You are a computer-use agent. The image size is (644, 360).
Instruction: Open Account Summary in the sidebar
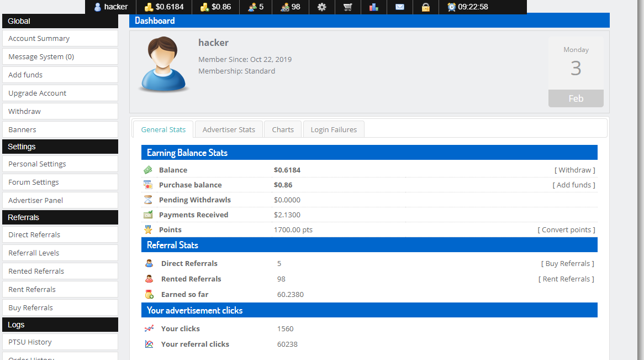60,38
